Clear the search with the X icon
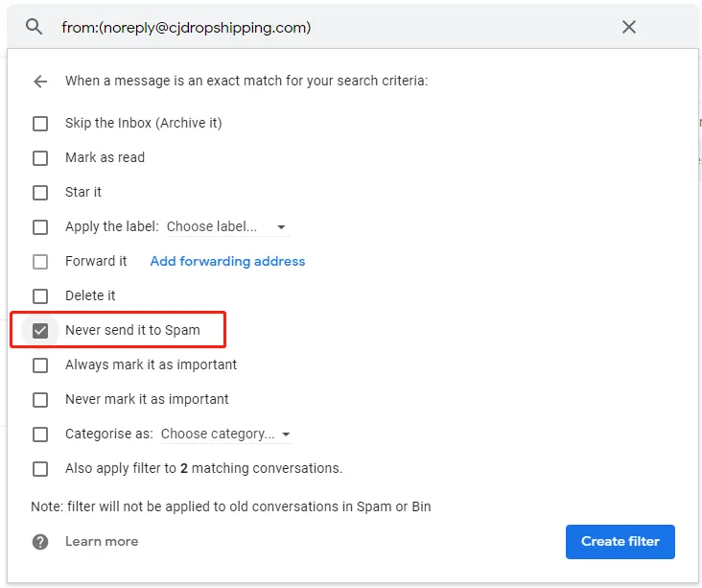 pos(629,27)
